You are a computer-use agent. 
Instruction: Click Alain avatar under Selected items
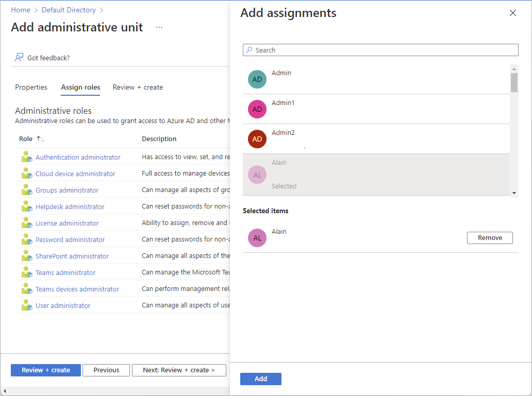[257, 238]
